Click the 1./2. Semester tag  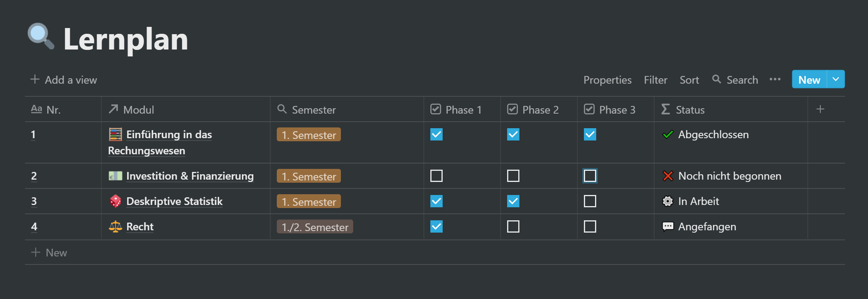coord(315,227)
